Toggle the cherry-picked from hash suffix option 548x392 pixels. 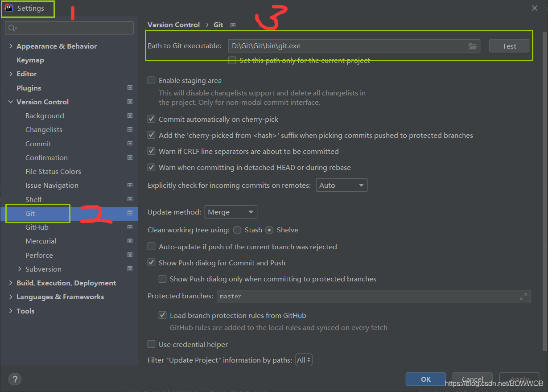point(152,135)
